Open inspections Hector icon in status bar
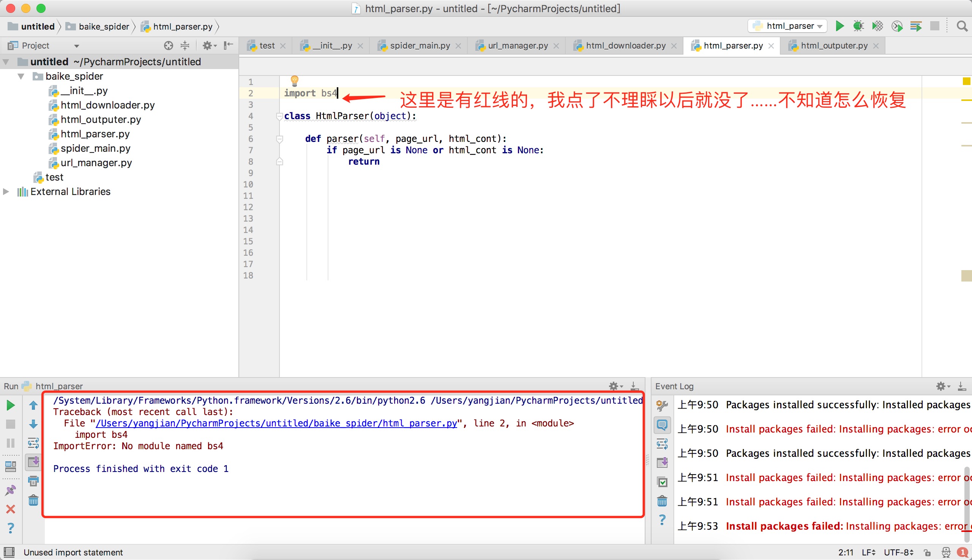The image size is (972, 560). coord(946,553)
